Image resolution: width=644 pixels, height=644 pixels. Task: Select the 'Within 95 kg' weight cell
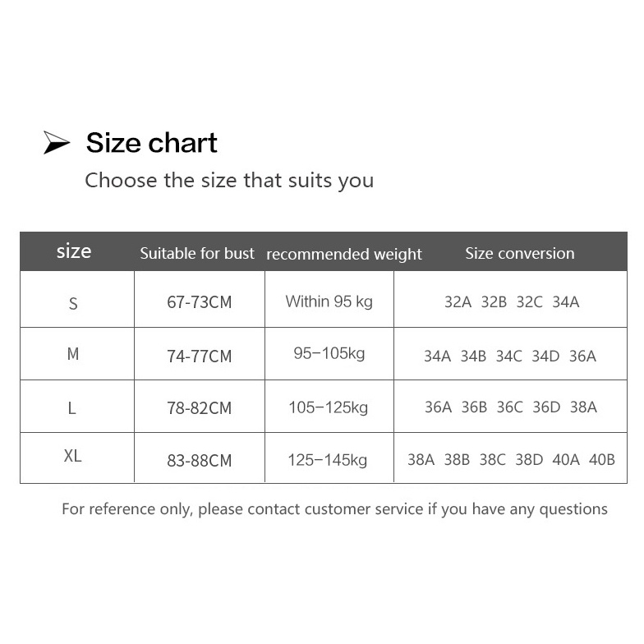(329, 301)
